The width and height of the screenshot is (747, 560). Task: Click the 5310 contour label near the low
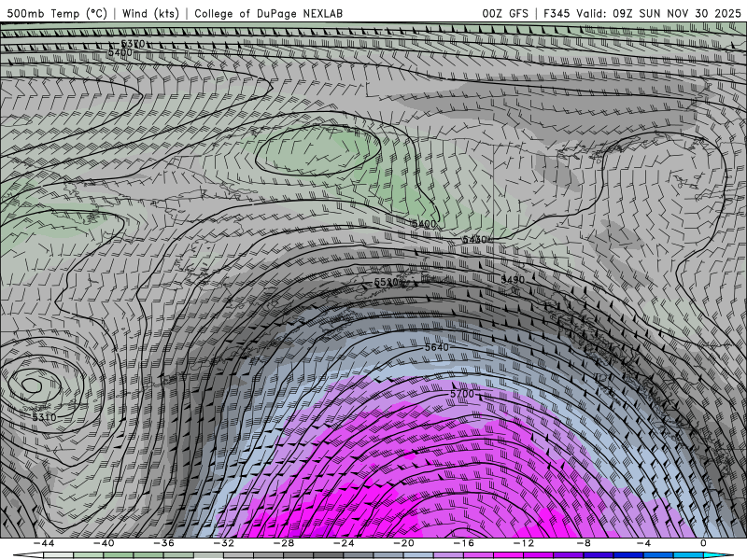44,417
